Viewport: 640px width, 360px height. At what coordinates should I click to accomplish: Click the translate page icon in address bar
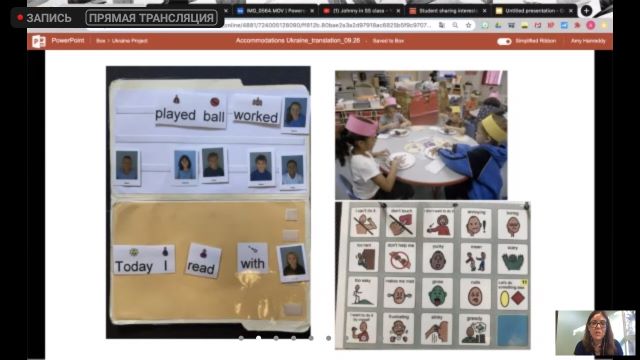pos(442,25)
